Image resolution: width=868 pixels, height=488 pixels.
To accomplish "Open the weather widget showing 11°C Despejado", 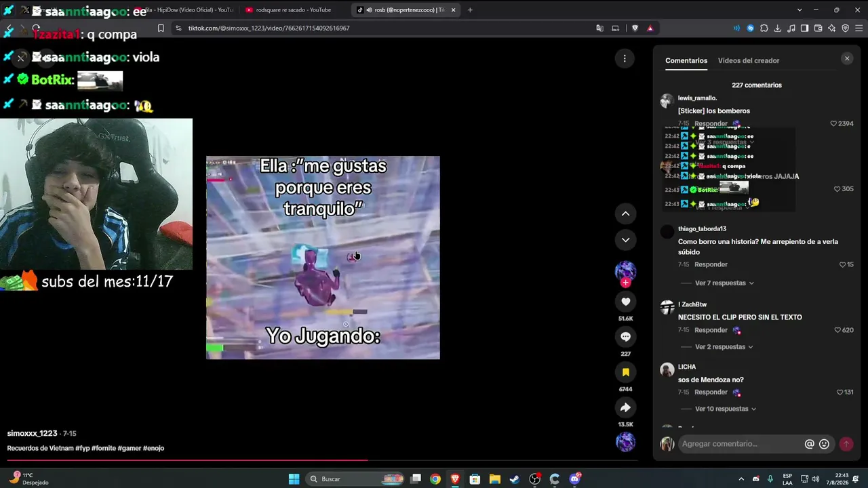I will 30,479.
